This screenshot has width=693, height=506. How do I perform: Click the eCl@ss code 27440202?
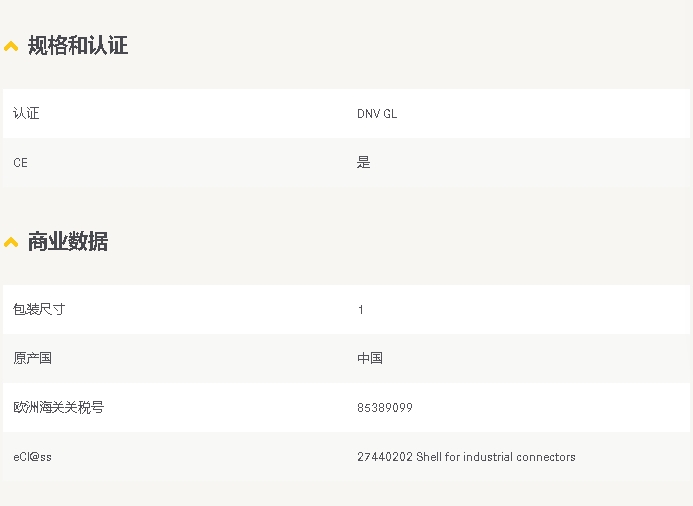(x=385, y=457)
